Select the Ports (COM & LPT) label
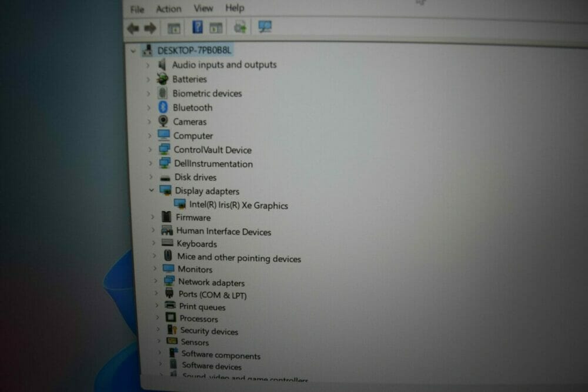588x392 pixels. coord(212,295)
